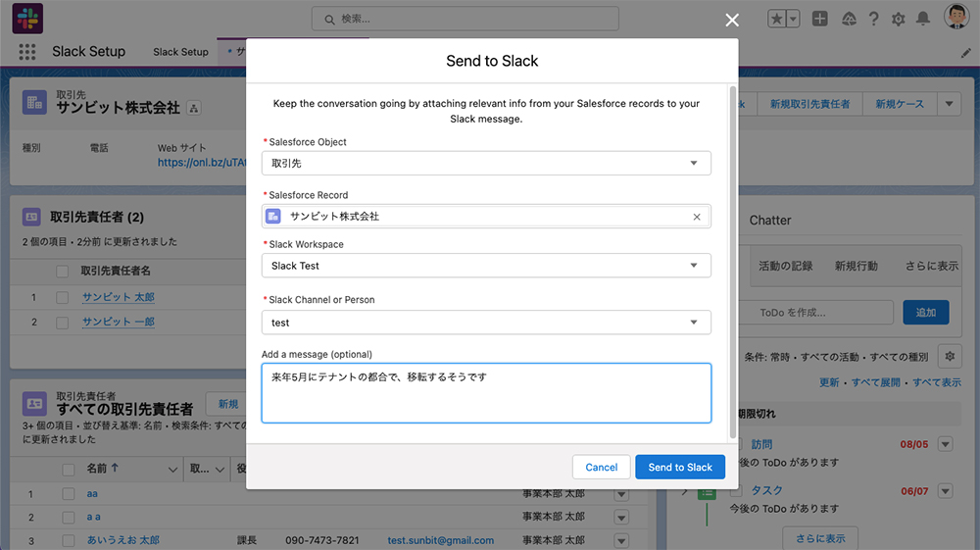
Task: Check the row for あいうえお 太郎
Action: pyautogui.click(x=69, y=540)
